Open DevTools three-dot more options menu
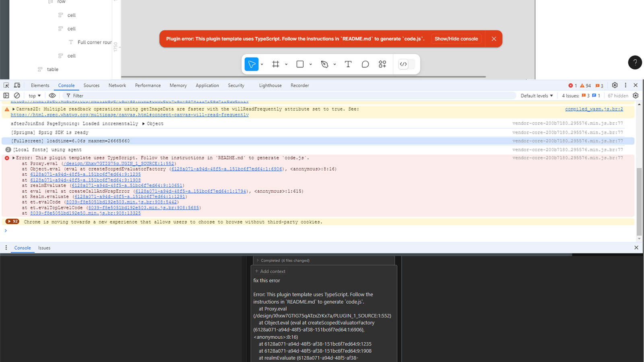The height and width of the screenshot is (362, 644). (x=625, y=85)
